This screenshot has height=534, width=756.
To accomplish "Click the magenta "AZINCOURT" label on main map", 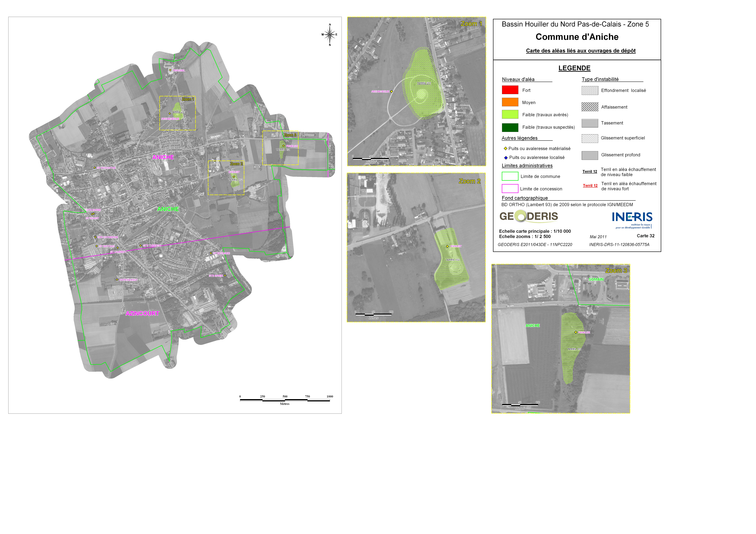I will coord(142,313).
